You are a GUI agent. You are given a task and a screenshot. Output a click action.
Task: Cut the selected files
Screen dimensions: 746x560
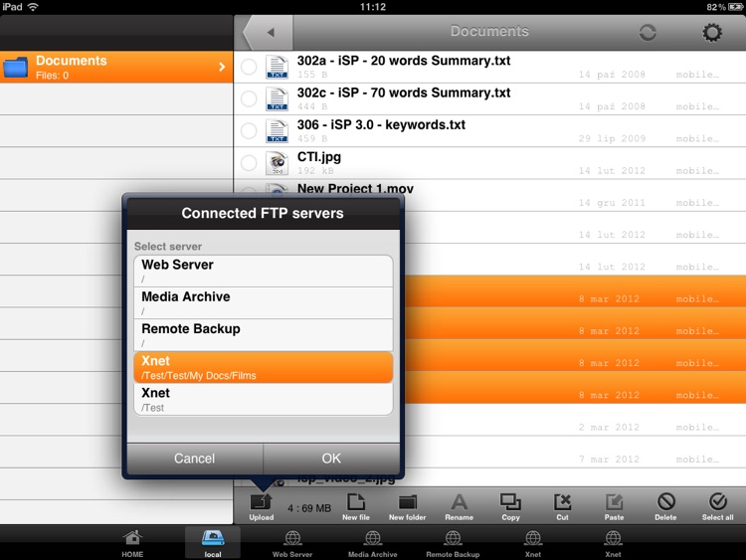(562, 507)
